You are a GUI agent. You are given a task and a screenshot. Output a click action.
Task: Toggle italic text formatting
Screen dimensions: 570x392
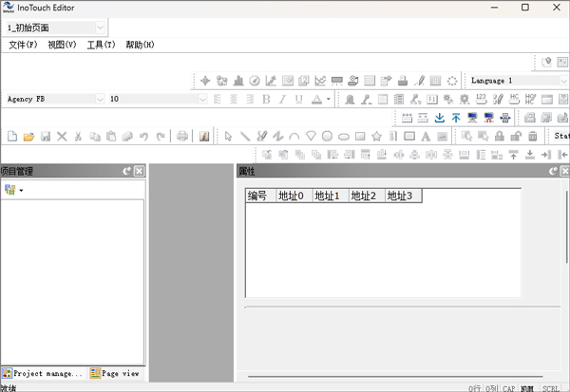click(x=282, y=99)
